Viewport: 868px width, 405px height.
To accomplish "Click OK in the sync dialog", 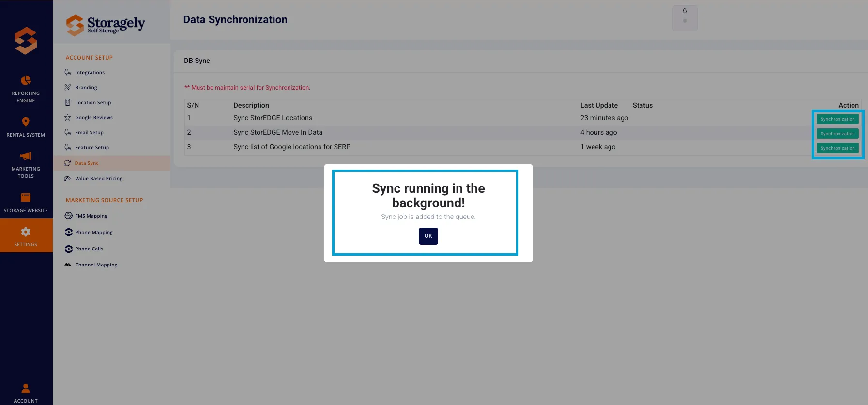I will point(428,236).
